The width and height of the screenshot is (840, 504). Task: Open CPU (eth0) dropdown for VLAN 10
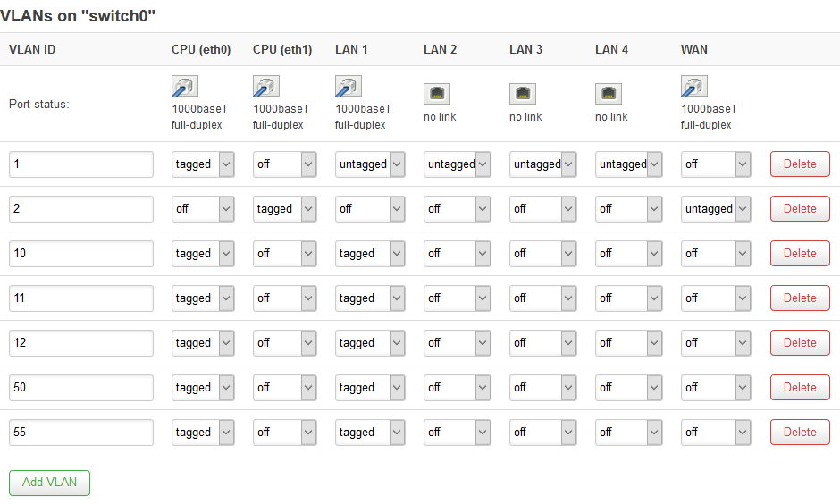(203, 254)
